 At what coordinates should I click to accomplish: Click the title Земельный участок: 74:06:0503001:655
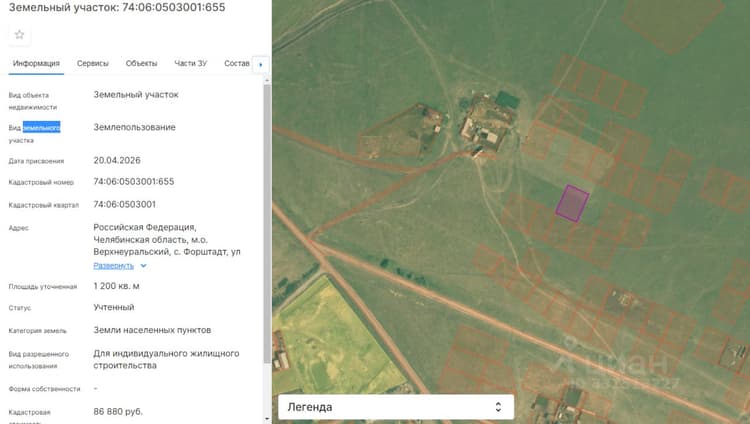point(117,7)
